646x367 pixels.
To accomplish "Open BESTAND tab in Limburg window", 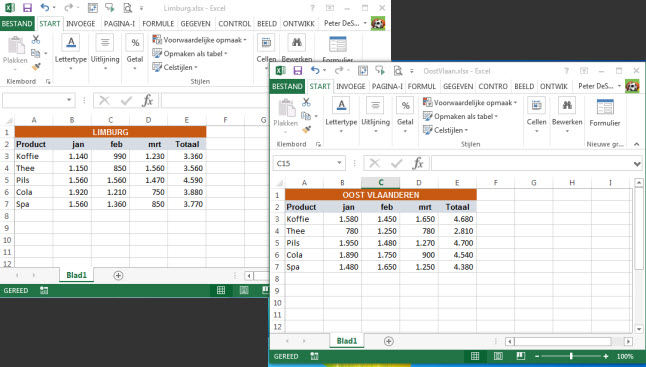I will click(x=17, y=23).
